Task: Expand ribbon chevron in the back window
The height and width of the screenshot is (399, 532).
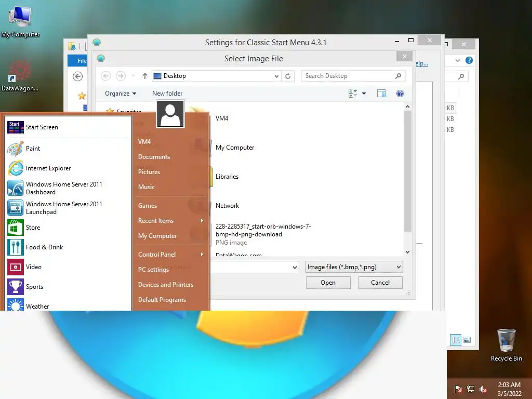Action: (457, 60)
